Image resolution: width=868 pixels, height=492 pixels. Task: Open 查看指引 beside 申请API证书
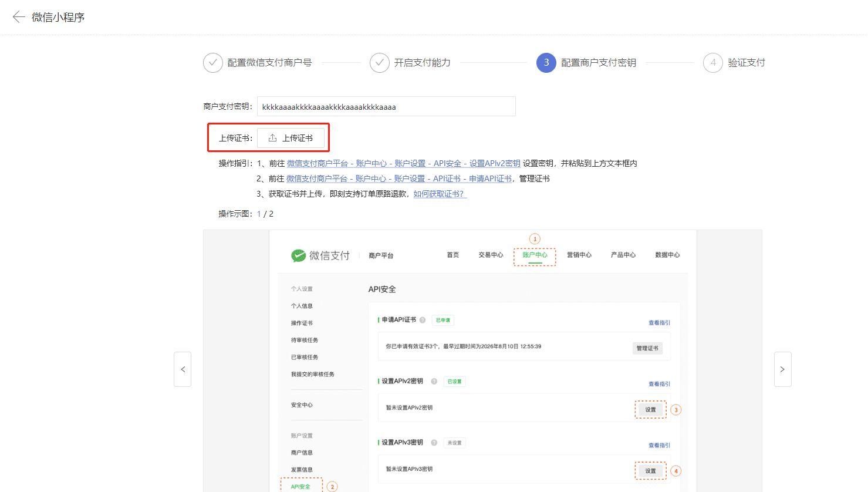point(658,322)
